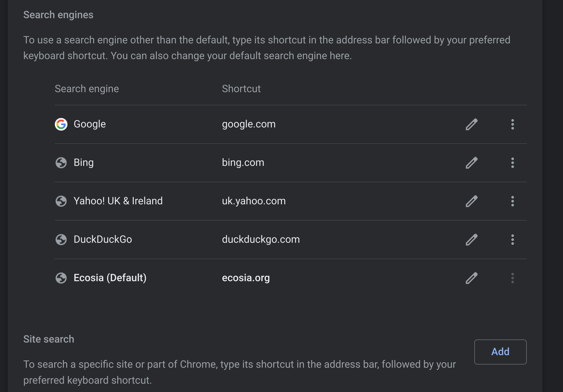Click the bing.com shortcut
The width and height of the screenshot is (563, 392).
point(243,163)
